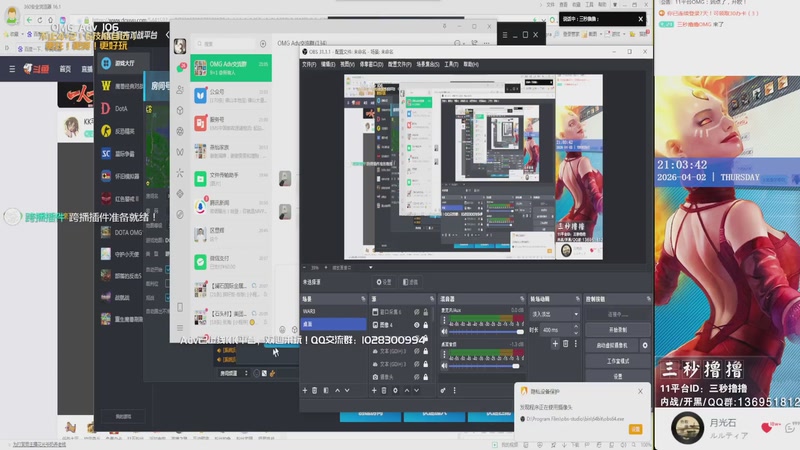
Task: Toggle visibility of 窗口采集 source
Action: [x=416, y=312]
